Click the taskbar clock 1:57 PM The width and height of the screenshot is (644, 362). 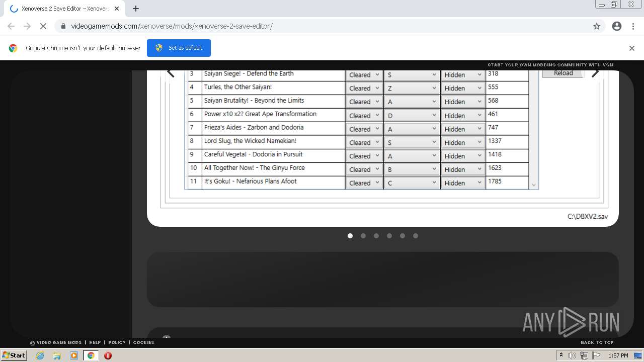tap(618, 355)
